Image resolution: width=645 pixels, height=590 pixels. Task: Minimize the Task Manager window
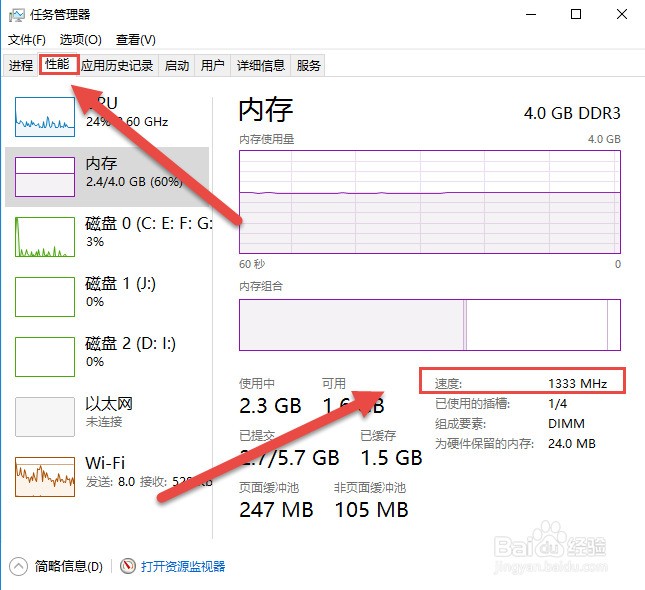point(531,14)
